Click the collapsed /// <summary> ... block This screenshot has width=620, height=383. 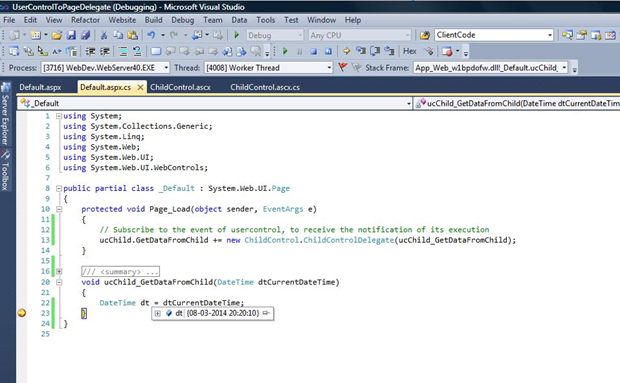pos(120,272)
